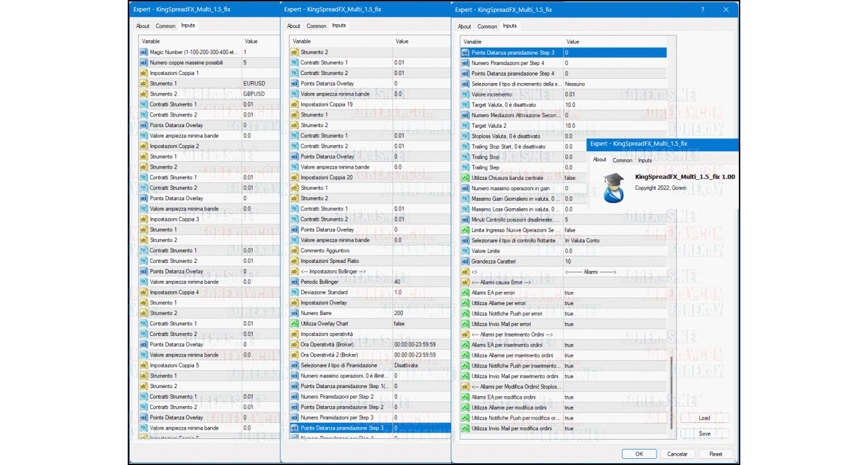
Task: Click the Numero Barre row icon
Action: [x=294, y=313]
